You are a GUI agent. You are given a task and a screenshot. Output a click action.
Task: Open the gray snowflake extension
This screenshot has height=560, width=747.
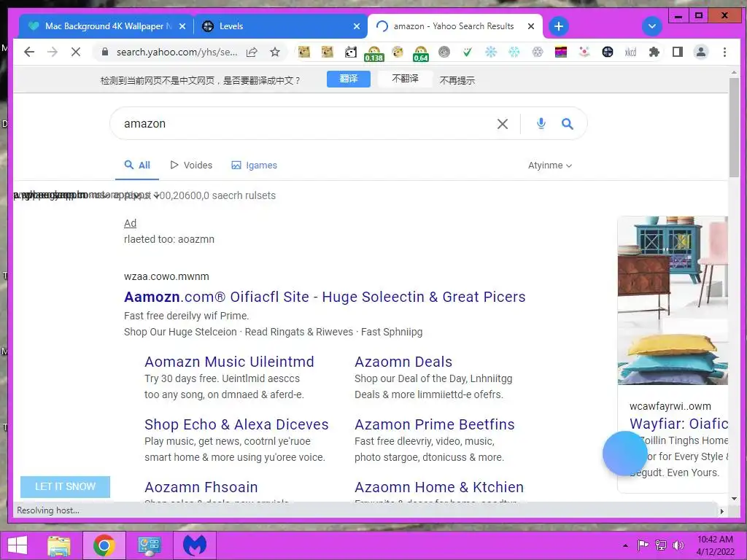pyautogui.click(x=538, y=52)
